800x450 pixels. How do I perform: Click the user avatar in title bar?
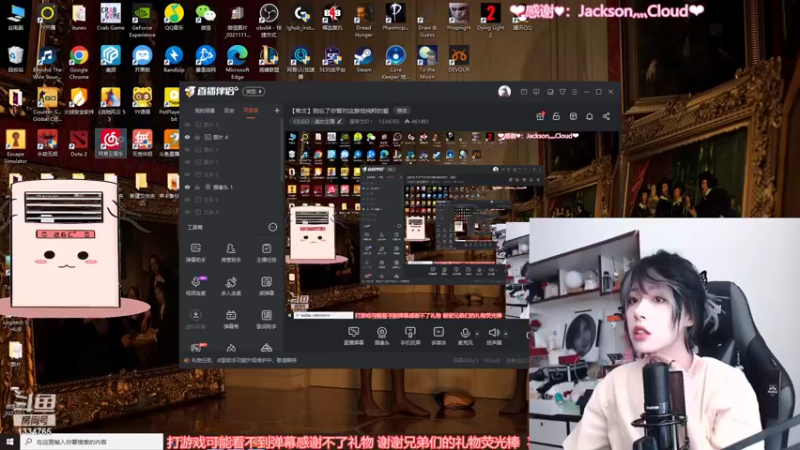[x=504, y=91]
